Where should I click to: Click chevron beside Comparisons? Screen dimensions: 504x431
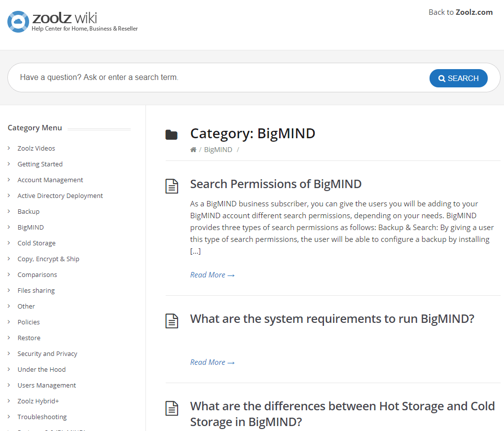pos(9,274)
